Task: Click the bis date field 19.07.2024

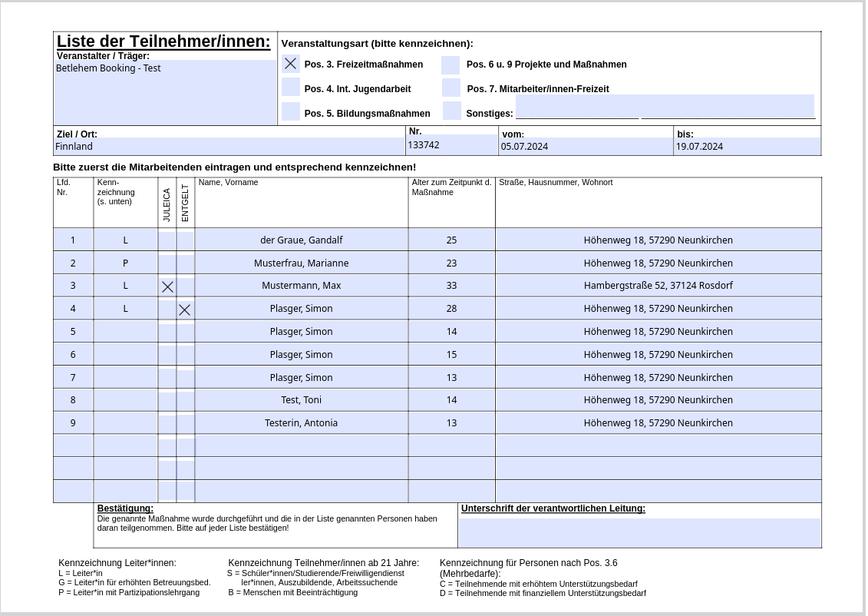Action: (x=747, y=146)
